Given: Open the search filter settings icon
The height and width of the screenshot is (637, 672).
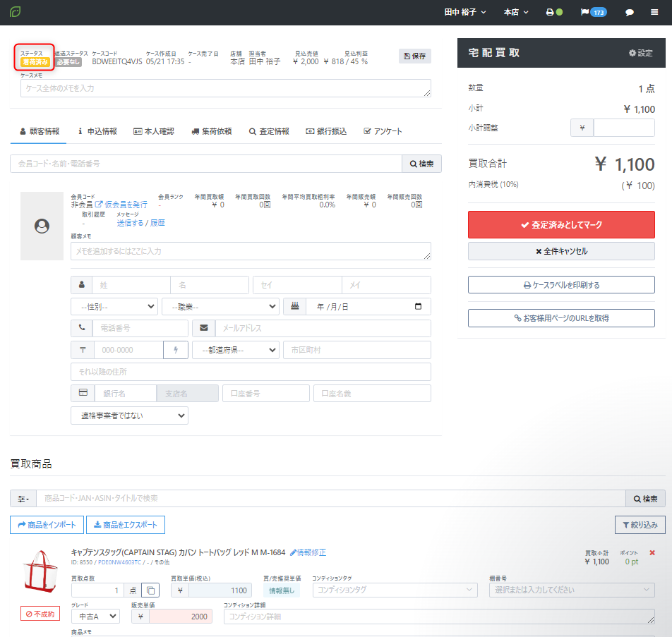Looking at the screenshot, I should click(23, 499).
